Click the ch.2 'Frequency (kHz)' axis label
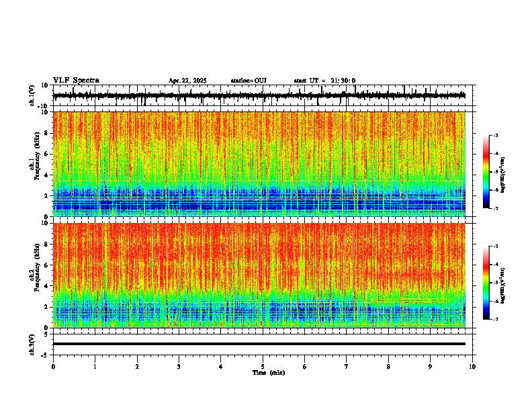This screenshot has height=411, width=532. tap(37, 267)
